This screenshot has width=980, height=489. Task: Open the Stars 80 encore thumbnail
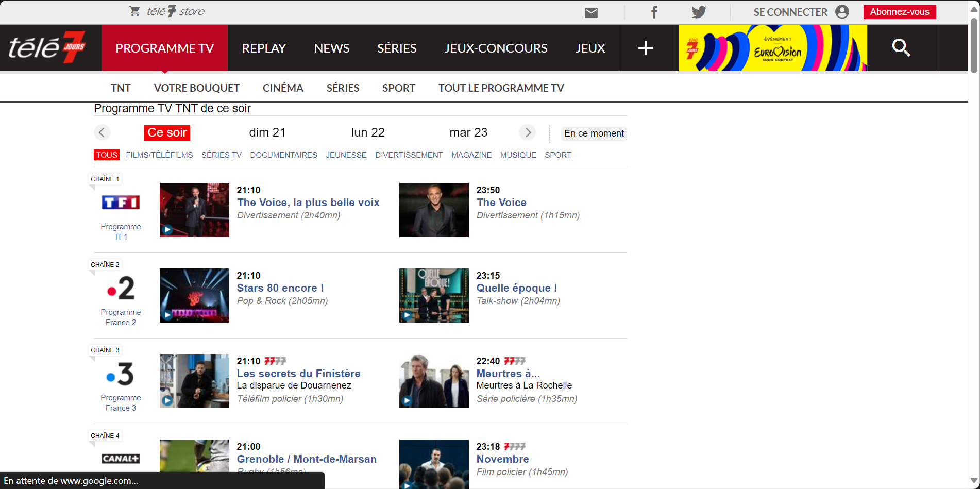(194, 295)
